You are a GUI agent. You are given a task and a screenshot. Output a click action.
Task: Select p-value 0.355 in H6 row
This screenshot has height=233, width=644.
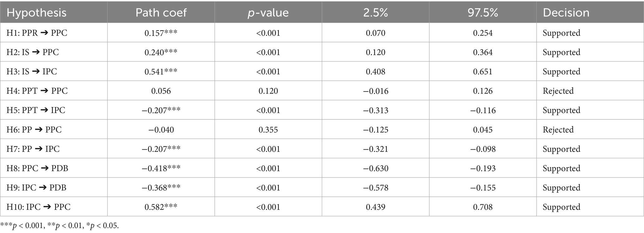coord(268,130)
